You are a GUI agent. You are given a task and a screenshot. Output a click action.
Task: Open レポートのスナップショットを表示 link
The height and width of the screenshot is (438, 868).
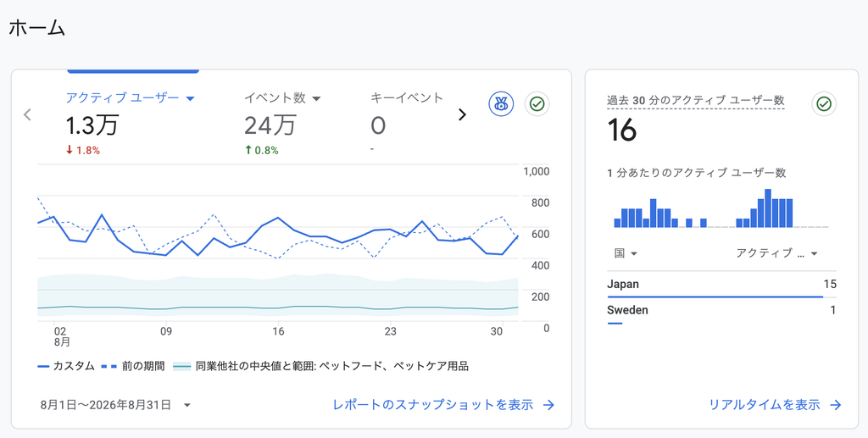pyautogui.click(x=443, y=405)
